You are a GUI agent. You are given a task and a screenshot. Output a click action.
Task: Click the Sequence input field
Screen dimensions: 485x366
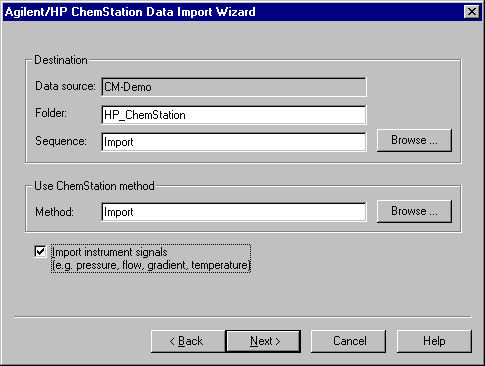pos(234,142)
